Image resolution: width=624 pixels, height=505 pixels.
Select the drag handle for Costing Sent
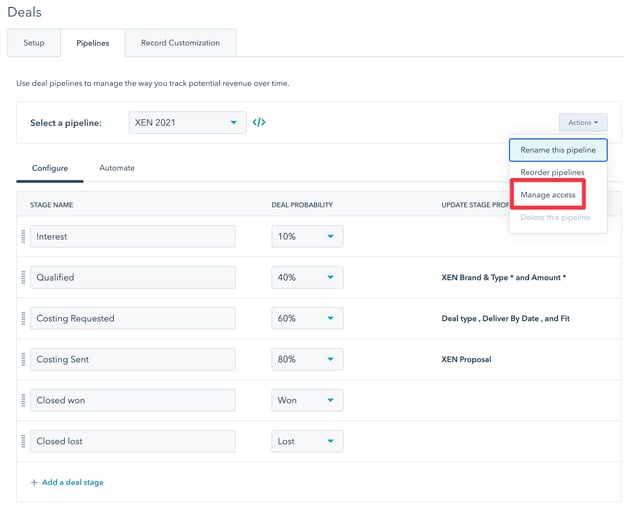(x=23, y=360)
